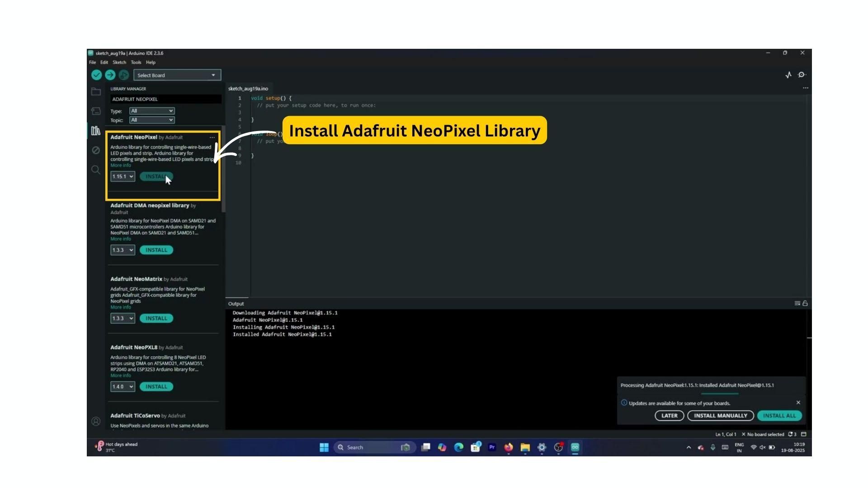Open Adafruit NeoPixel's three-dot options menu
The image size is (868, 488).
pos(212,137)
